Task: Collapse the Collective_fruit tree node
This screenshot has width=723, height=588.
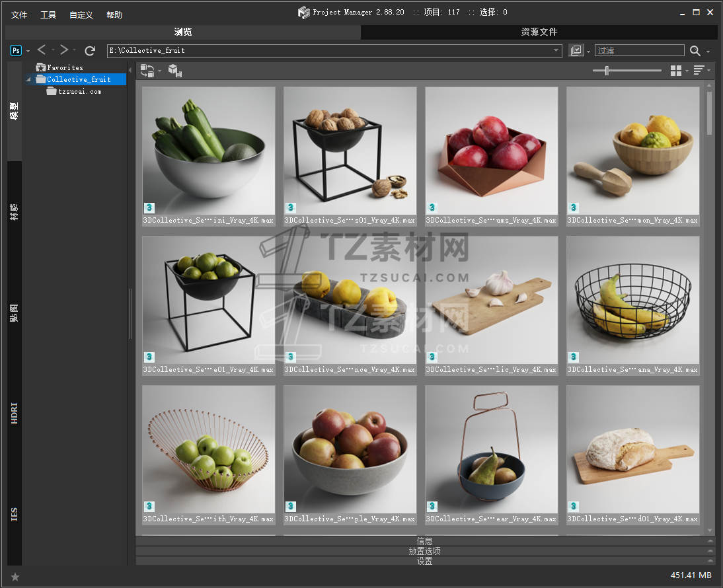Action: coord(29,80)
